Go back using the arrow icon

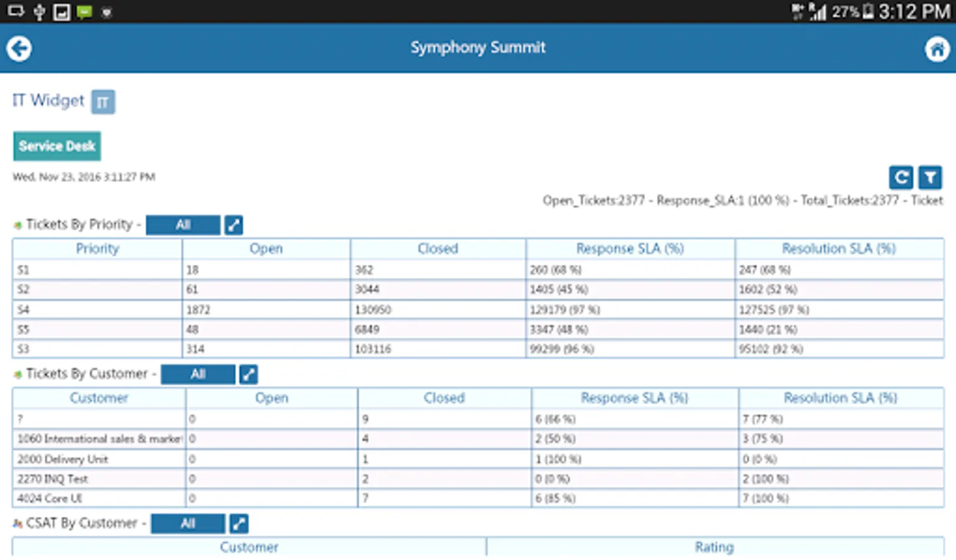(19, 49)
